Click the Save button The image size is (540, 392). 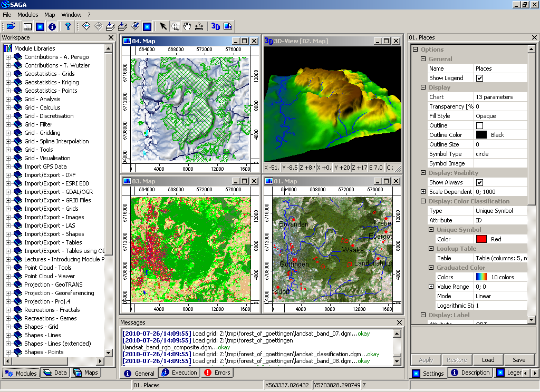[519, 360]
